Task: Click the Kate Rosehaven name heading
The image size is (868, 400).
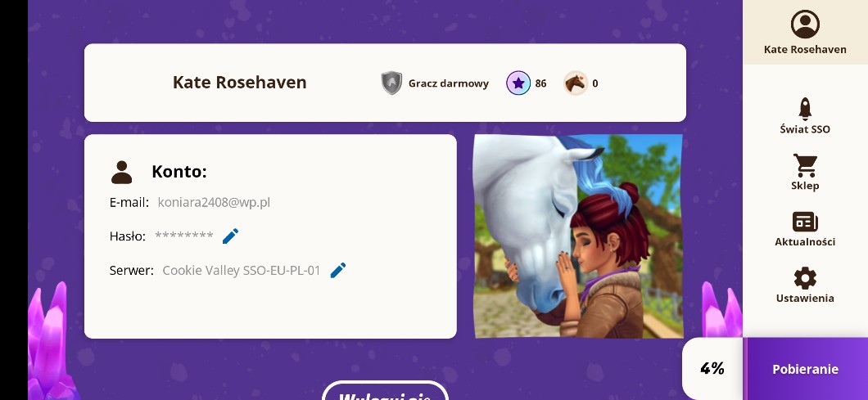Action: pyautogui.click(x=240, y=83)
